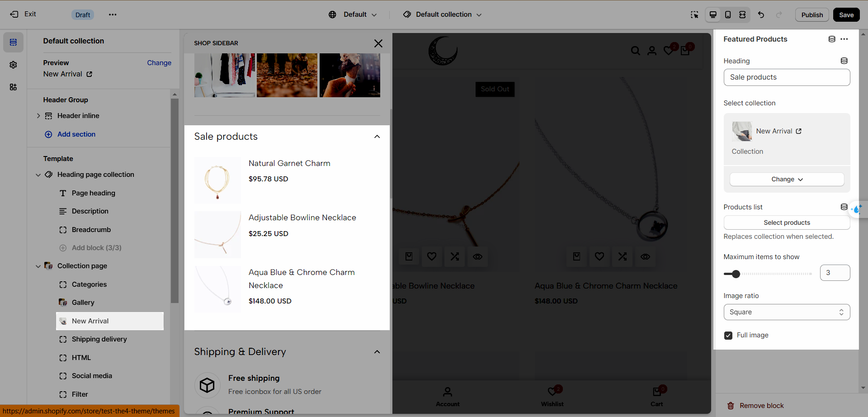This screenshot has width=868, height=417.
Task: Open Featured Products block options menu
Action: coord(844,39)
